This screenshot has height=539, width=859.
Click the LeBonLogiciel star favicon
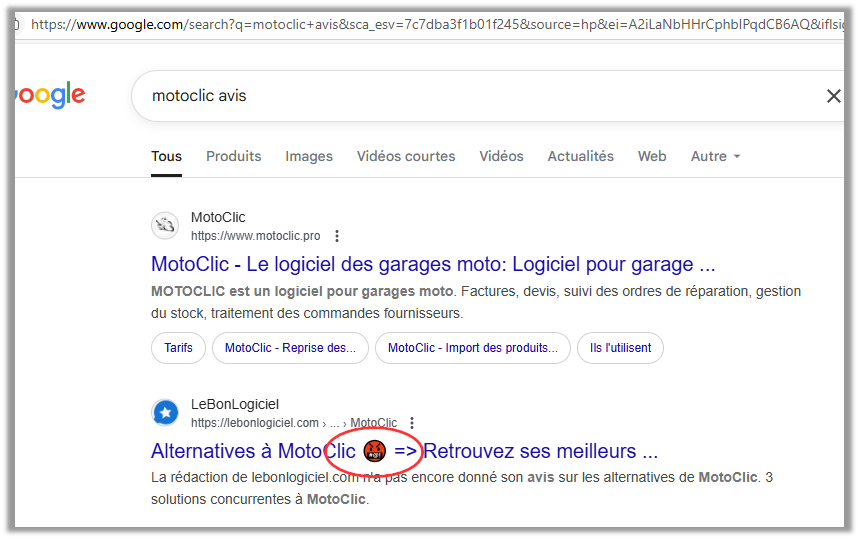coord(165,412)
